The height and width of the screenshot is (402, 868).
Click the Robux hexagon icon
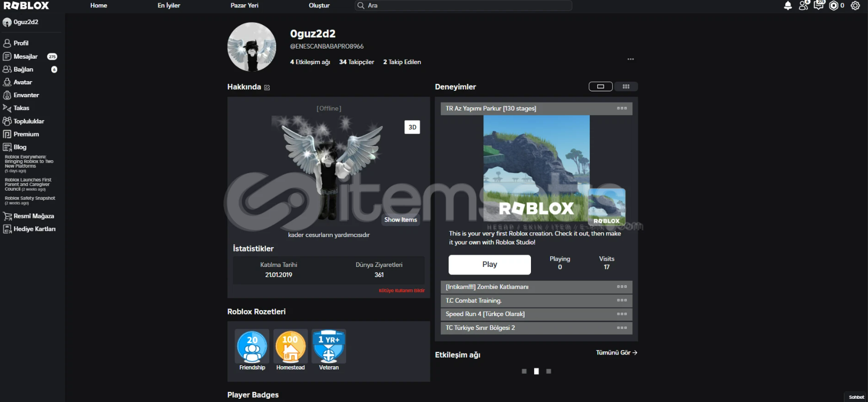(833, 6)
